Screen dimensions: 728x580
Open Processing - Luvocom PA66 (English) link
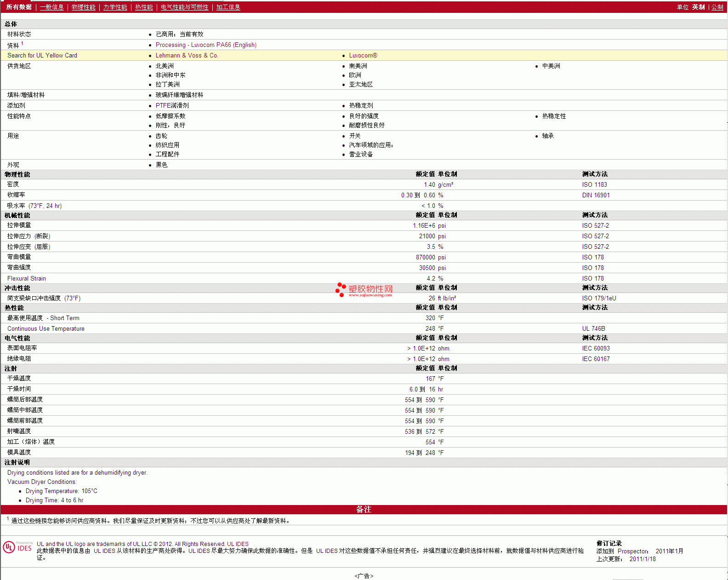tap(206, 45)
